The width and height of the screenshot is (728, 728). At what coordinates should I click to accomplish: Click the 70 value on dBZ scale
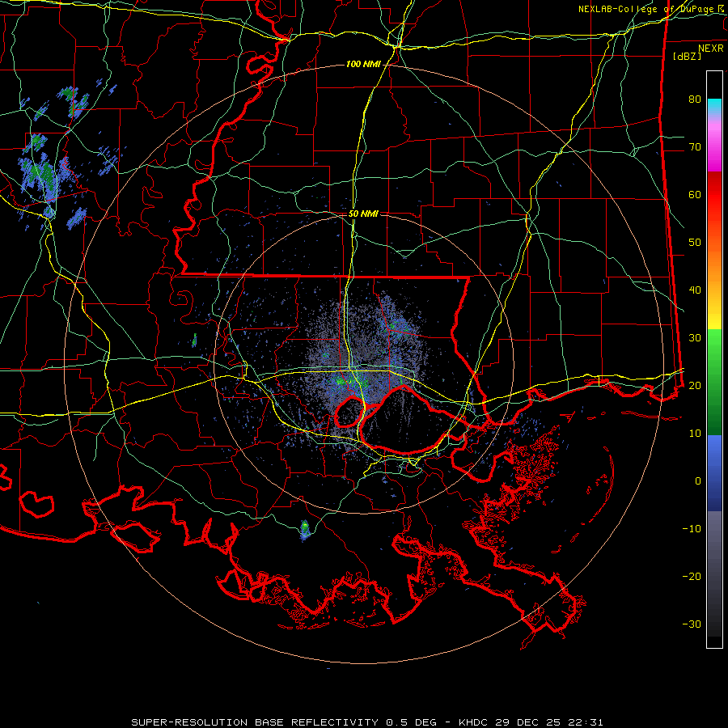pos(695,146)
